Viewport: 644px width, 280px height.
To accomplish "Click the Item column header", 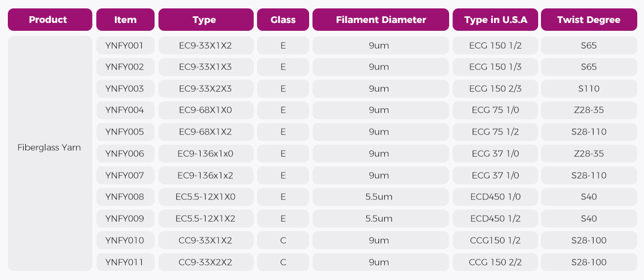I will tap(125, 20).
